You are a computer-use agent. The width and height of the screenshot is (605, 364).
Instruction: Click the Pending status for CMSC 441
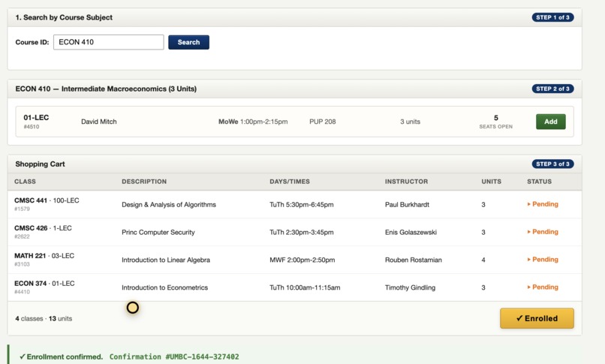pyautogui.click(x=543, y=204)
